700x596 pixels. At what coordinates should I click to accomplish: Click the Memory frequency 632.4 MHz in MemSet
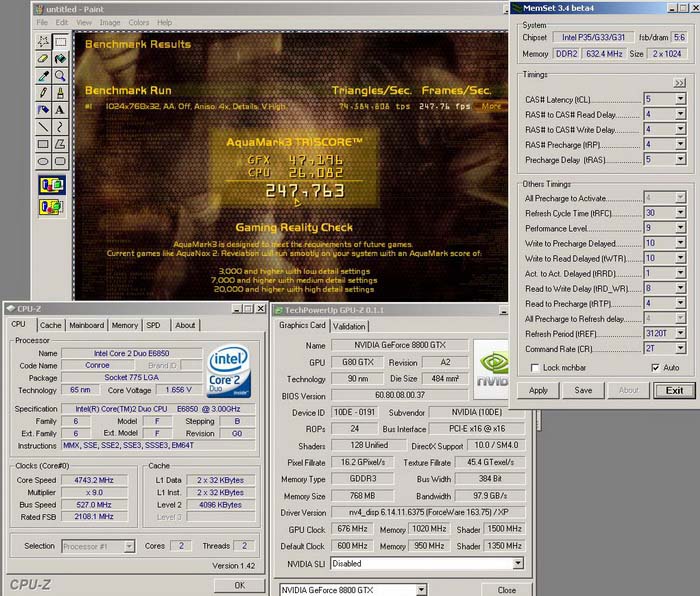604,54
